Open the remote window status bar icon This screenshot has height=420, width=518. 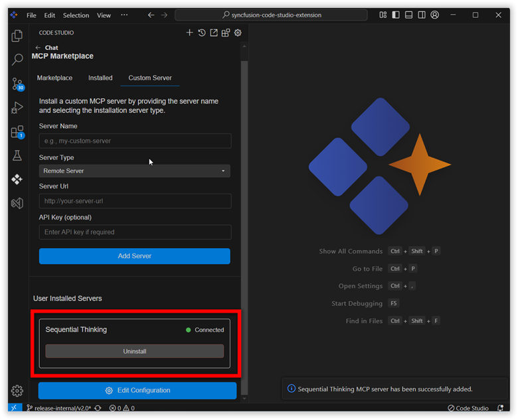point(14,408)
